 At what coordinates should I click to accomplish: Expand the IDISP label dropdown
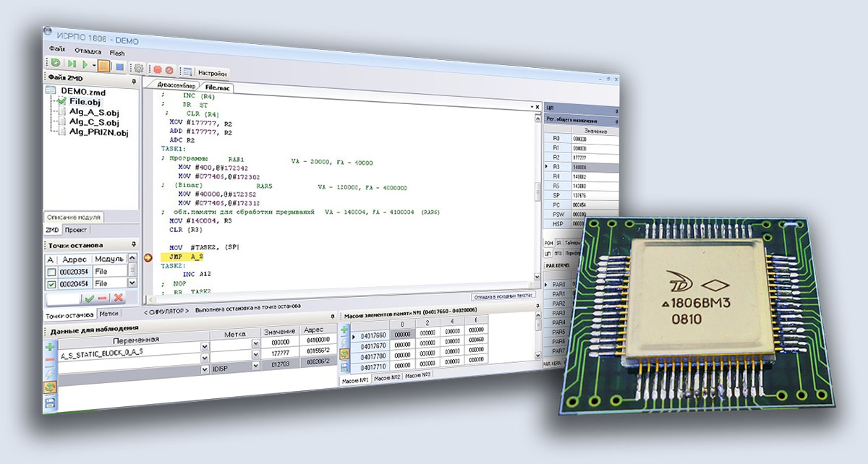point(255,369)
